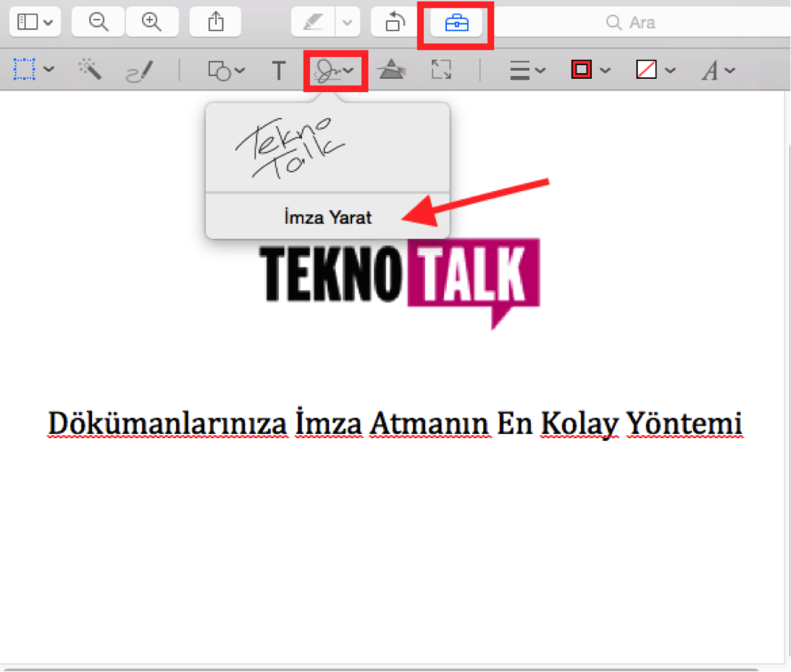791x672 pixels.
Task: Open the Share button
Action: click(x=215, y=22)
